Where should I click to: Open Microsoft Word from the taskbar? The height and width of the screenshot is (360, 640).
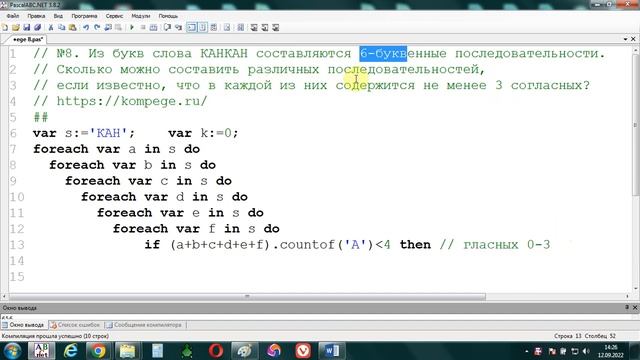point(331,351)
